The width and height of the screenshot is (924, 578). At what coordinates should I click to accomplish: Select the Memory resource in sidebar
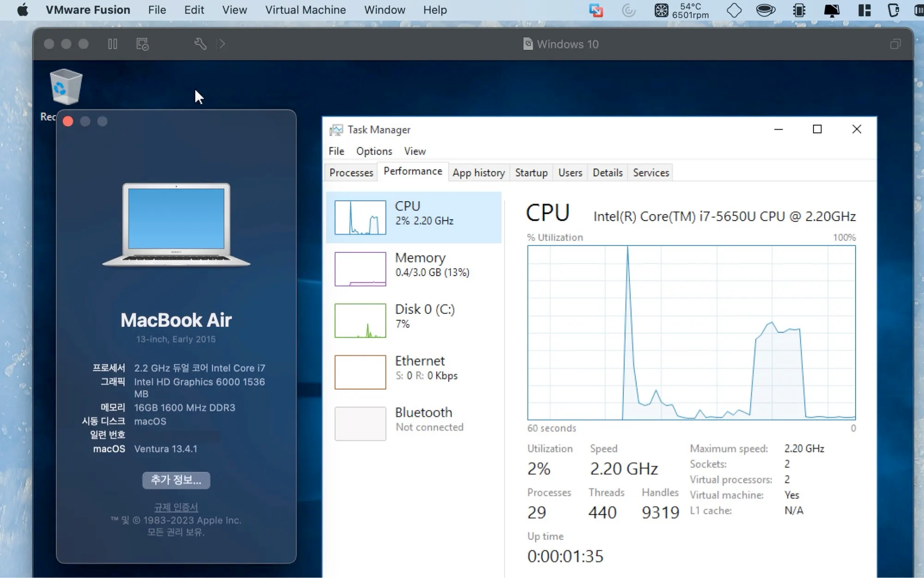tap(413, 269)
